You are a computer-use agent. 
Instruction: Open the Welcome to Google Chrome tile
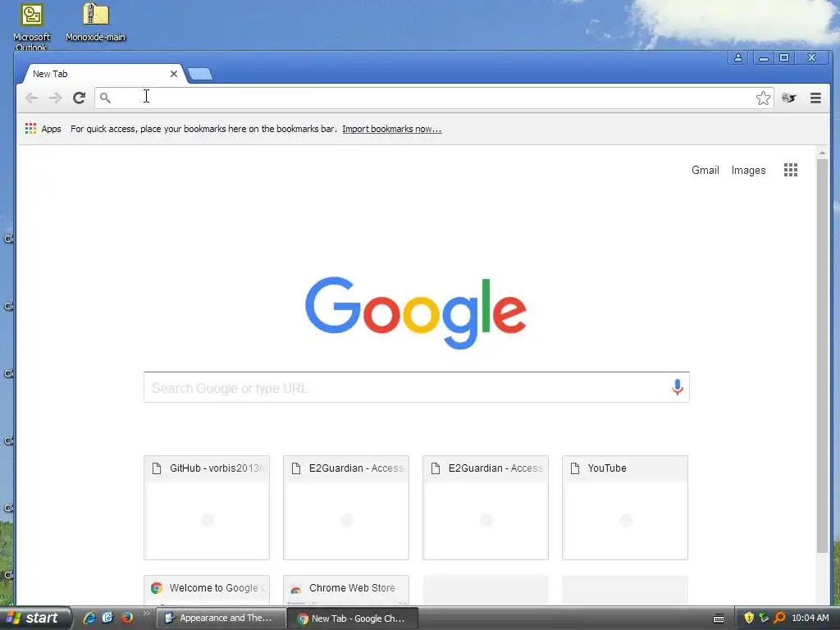(207, 590)
